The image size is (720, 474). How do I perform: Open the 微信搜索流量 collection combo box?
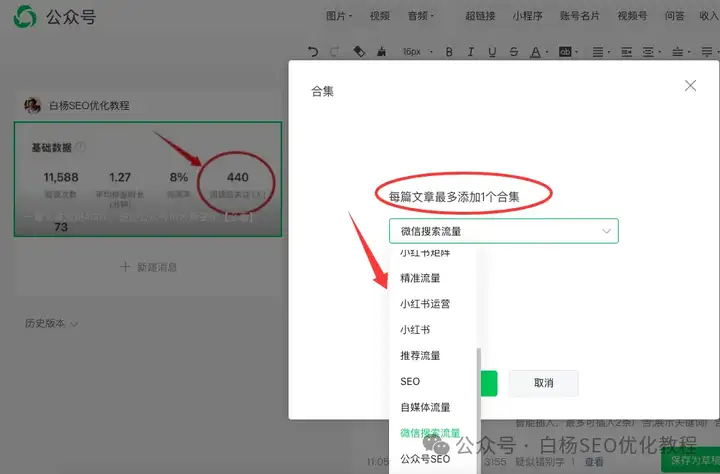504,231
